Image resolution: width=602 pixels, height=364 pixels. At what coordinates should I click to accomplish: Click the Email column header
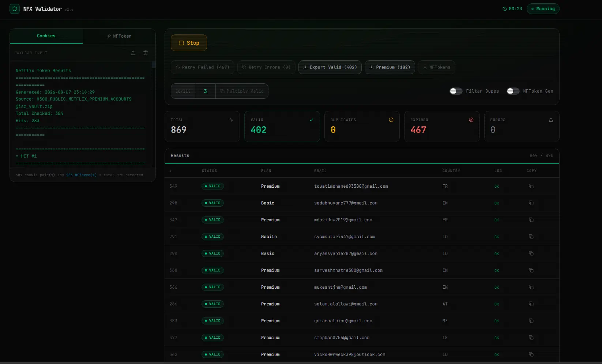click(x=320, y=171)
